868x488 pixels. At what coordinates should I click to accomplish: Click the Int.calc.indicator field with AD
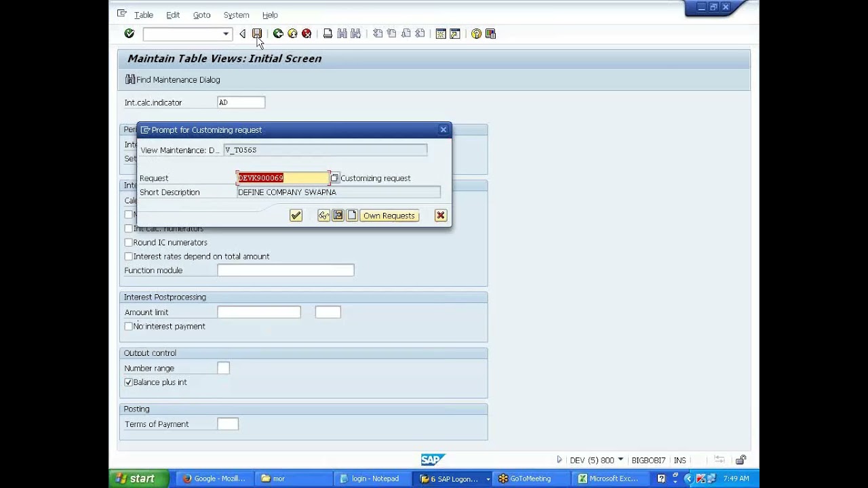241,102
